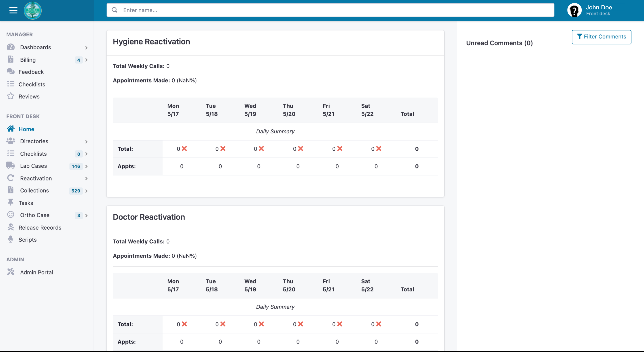
Task: Click Hygiene table Thu 5/20 column header
Action: 289,110
